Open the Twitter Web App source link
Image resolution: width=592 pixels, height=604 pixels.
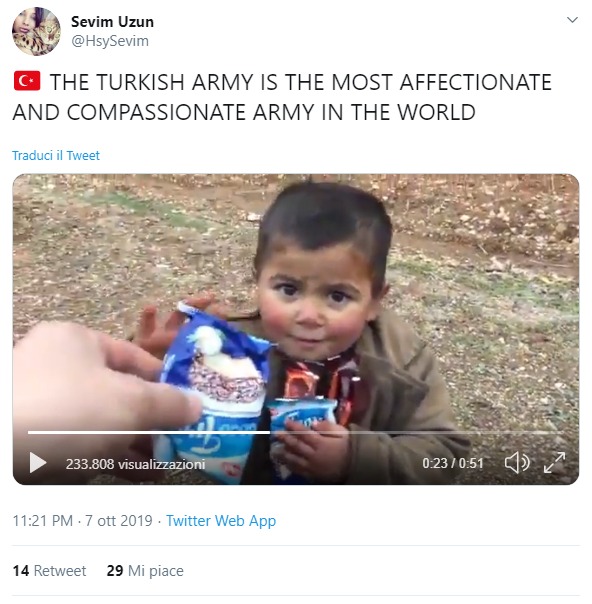221,521
